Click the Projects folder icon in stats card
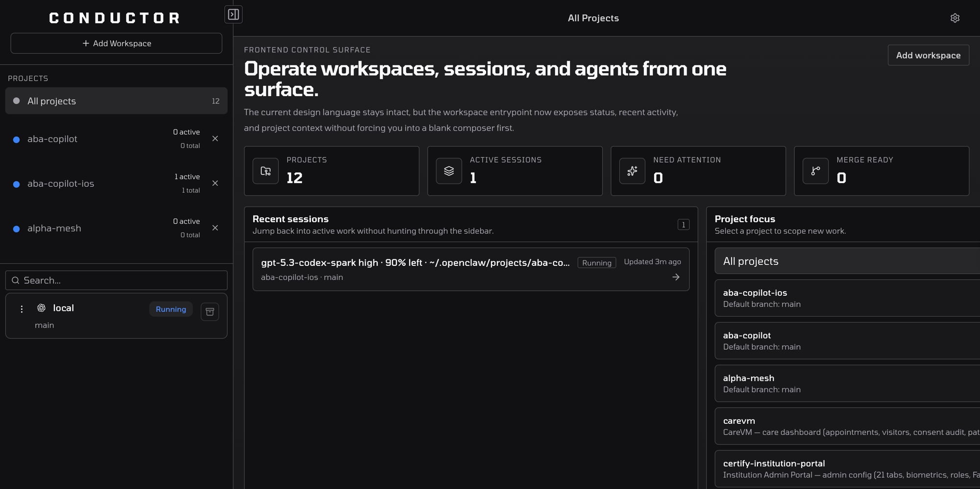 tap(266, 171)
